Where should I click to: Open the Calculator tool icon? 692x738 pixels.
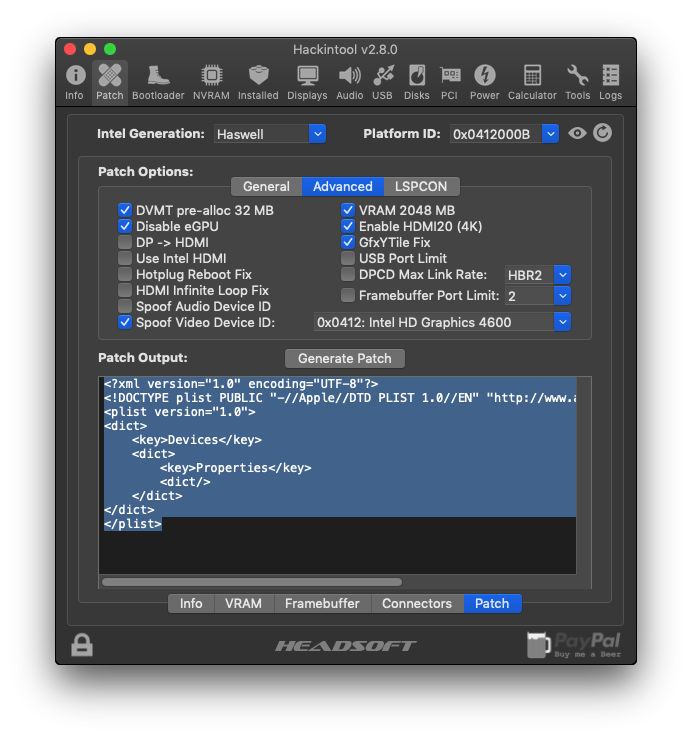532,82
